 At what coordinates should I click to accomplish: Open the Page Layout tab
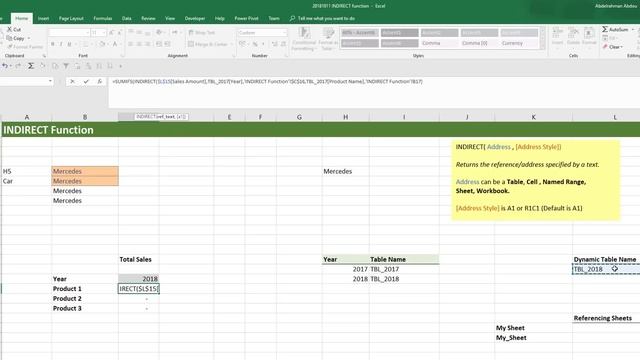[71, 18]
